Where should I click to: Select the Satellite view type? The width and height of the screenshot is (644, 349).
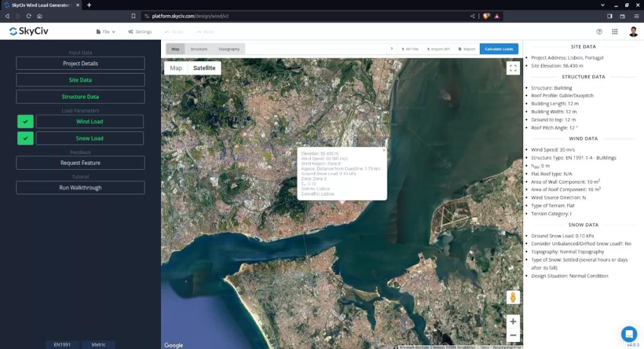coord(204,68)
